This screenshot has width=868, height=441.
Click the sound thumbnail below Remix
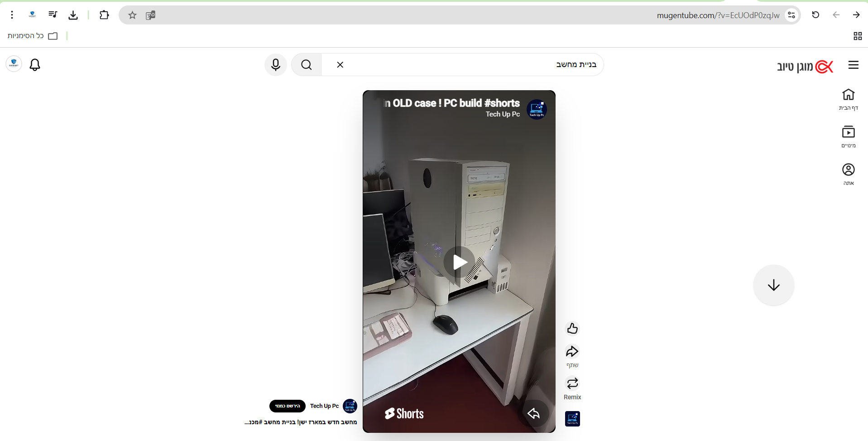(572, 419)
